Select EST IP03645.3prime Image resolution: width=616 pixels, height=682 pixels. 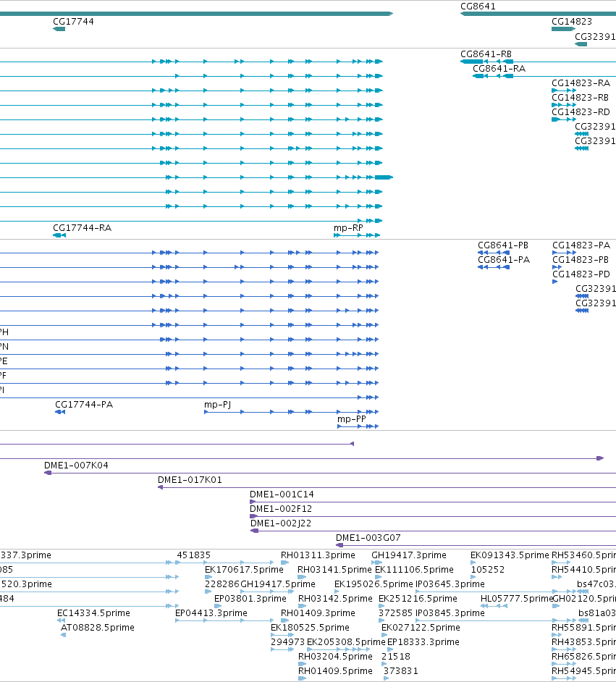pyautogui.click(x=450, y=584)
